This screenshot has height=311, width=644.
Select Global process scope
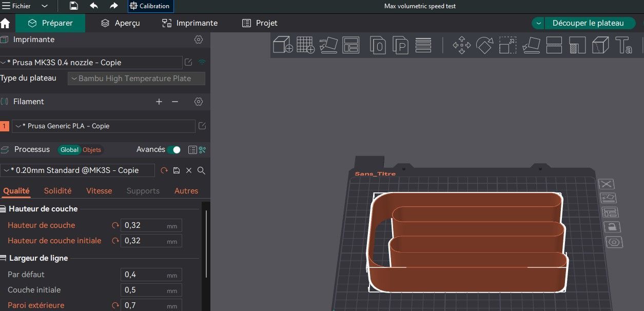pyautogui.click(x=69, y=150)
